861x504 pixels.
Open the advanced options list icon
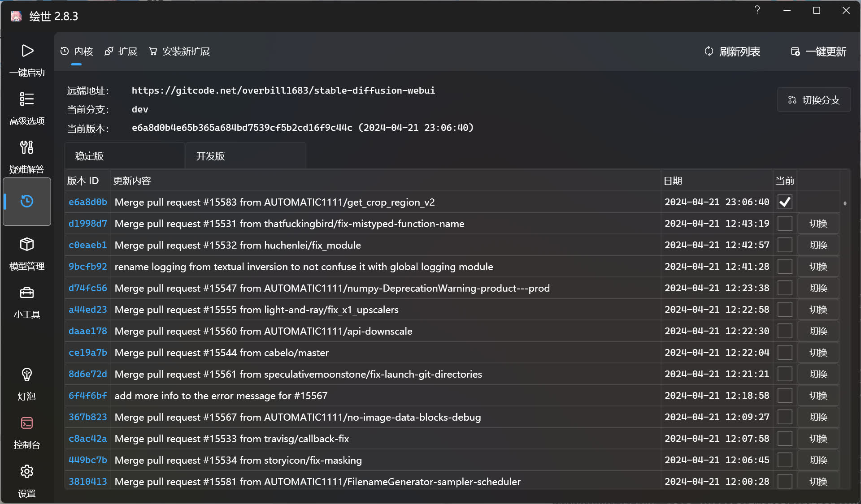click(x=27, y=99)
